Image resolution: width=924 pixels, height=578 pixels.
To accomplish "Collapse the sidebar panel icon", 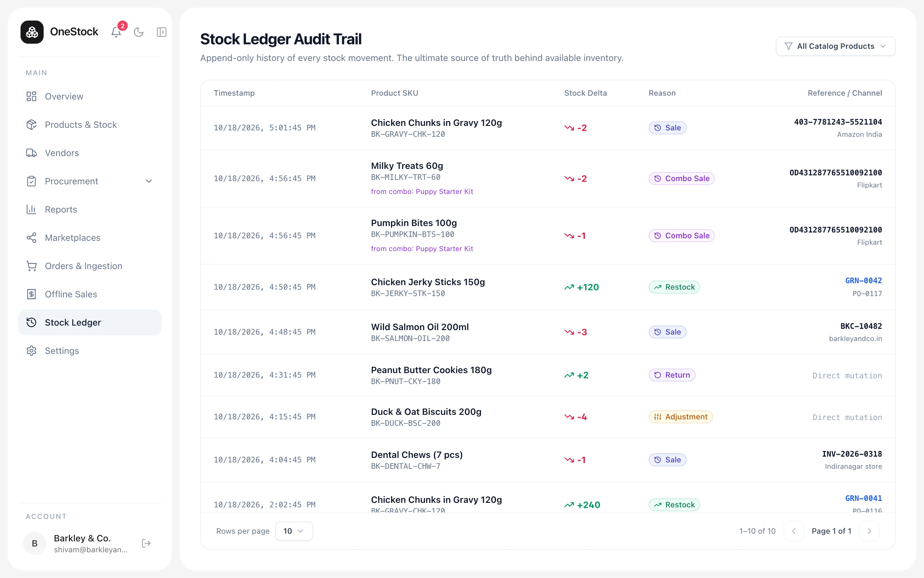I will pos(161,32).
